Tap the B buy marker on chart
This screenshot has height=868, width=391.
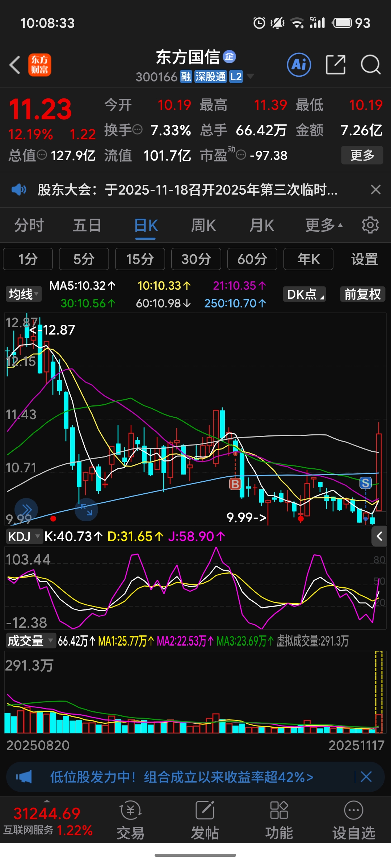coord(235,484)
